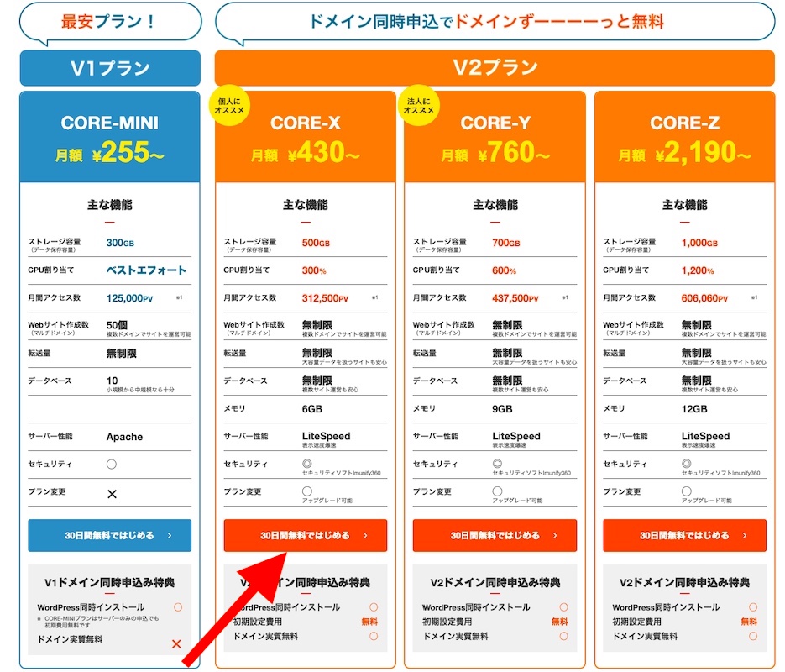This screenshot has height=672, width=785.
Task: Click CORE-MINI storage value 300GB
Action: tap(120, 243)
